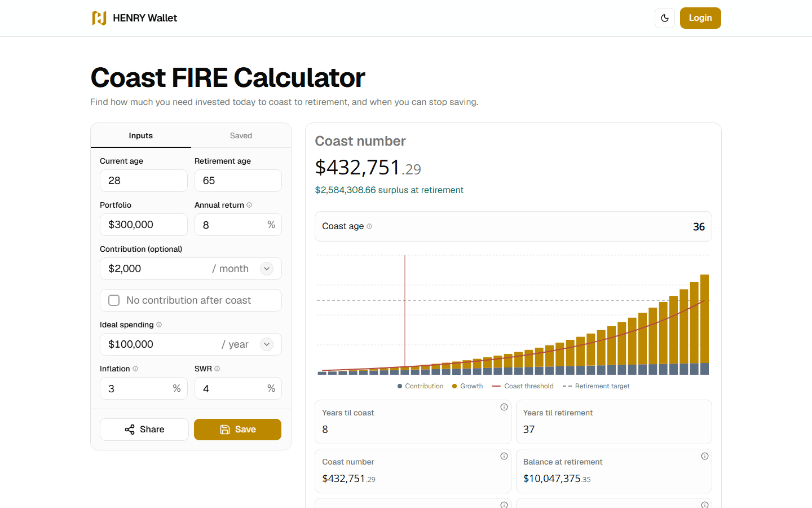
Task: Toggle dark mode with the moon icon
Action: pos(665,18)
